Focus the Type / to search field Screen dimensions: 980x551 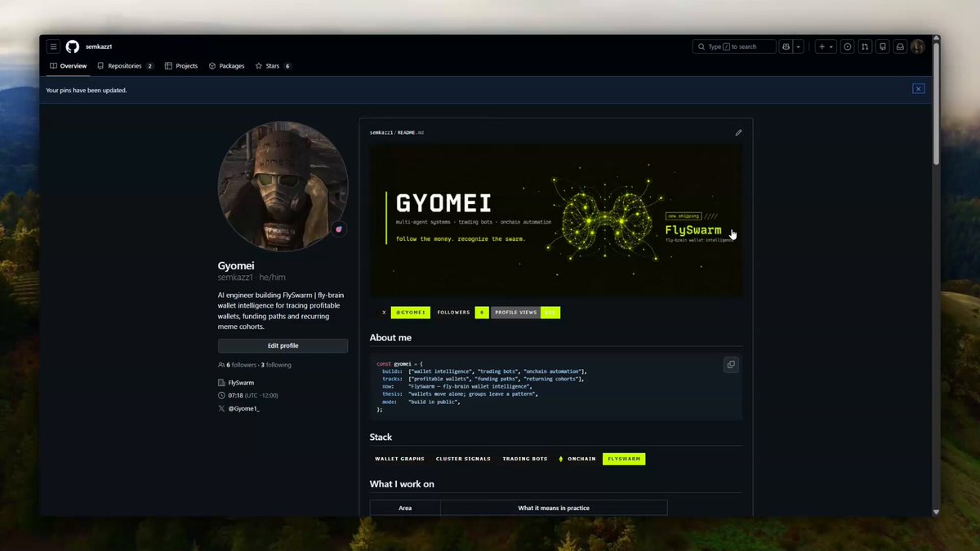click(x=733, y=47)
